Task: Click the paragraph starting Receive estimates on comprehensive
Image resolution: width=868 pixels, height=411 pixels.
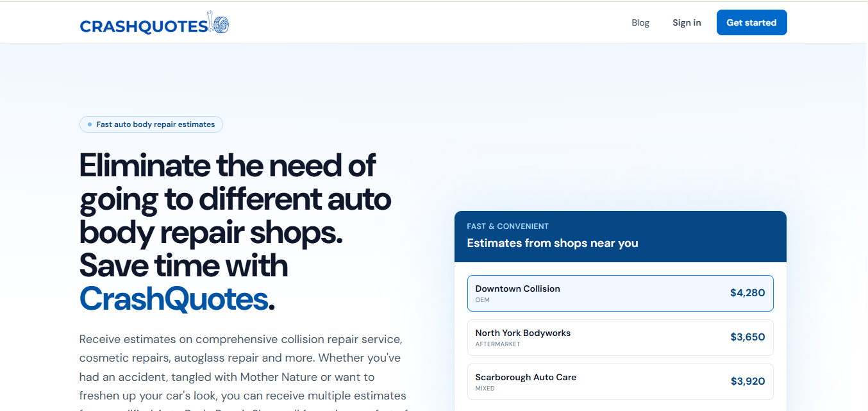Action: [x=243, y=372]
